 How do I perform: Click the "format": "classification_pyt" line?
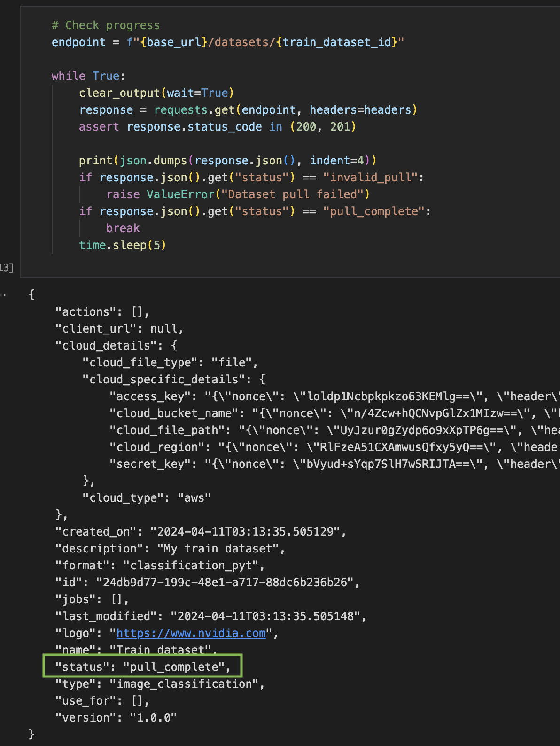[x=160, y=565]
